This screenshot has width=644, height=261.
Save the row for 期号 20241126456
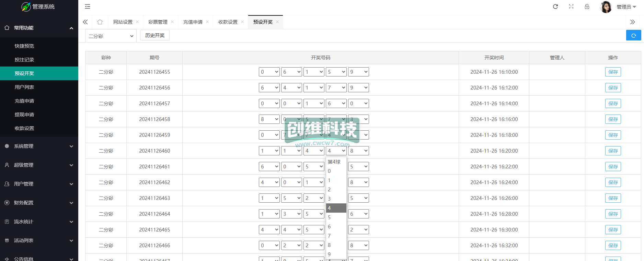pos(613,88)
